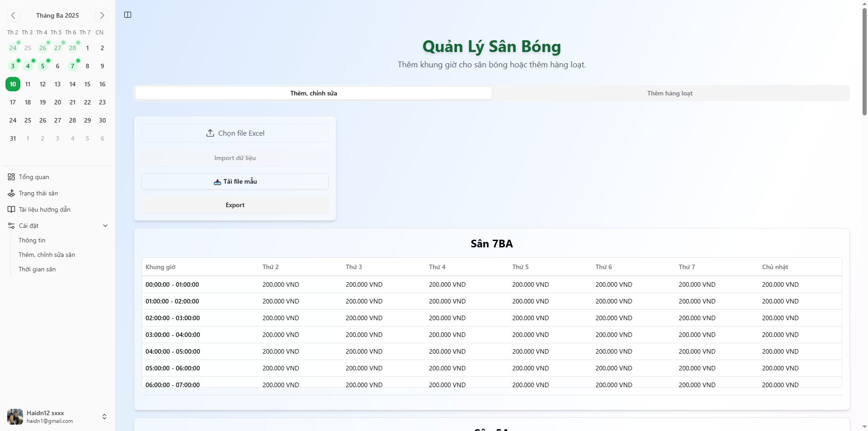Toggle the sidebar panel icon
Image resolution: width=868 pixels, height=431 pixels.
(128, 15)
